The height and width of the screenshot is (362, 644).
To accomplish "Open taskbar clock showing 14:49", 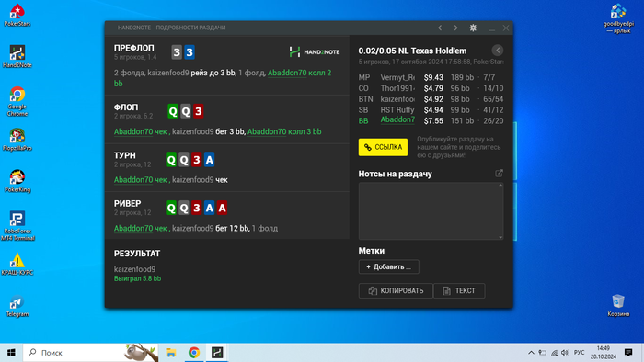I will point(604,353).
